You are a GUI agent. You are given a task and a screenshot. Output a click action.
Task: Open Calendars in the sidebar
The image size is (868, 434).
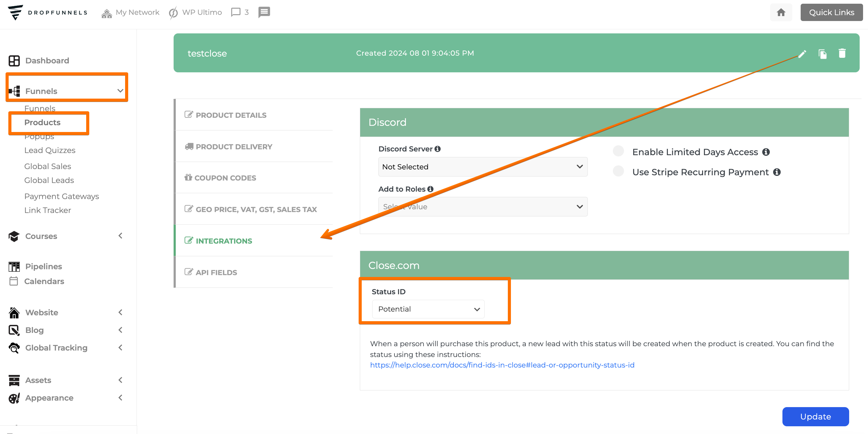tap(44, 281)
